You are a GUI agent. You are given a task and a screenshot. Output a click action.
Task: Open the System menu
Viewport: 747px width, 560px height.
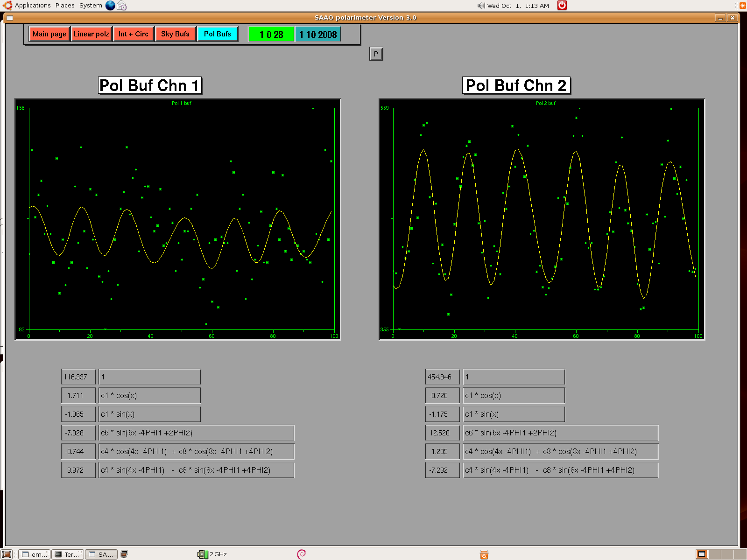[x=91, y=6]
